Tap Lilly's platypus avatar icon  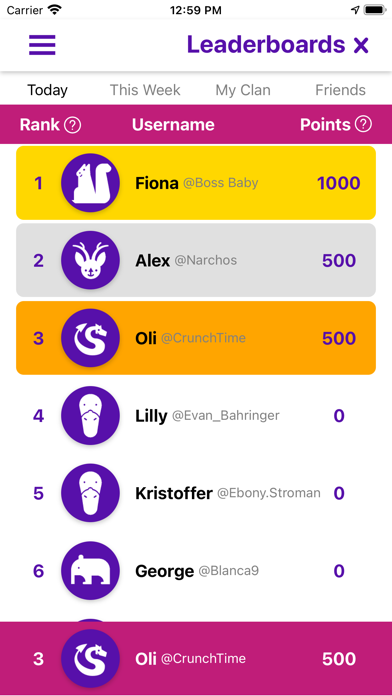click(91, 415)
